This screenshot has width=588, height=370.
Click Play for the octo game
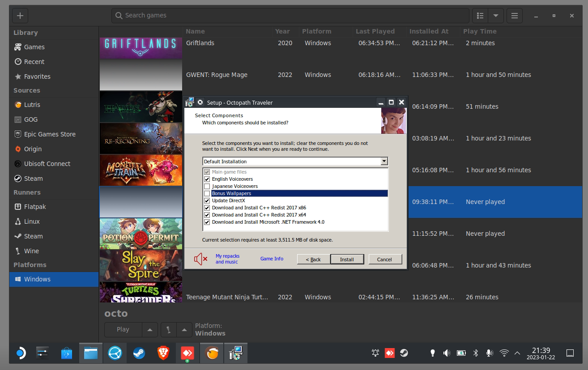[123, 329]
